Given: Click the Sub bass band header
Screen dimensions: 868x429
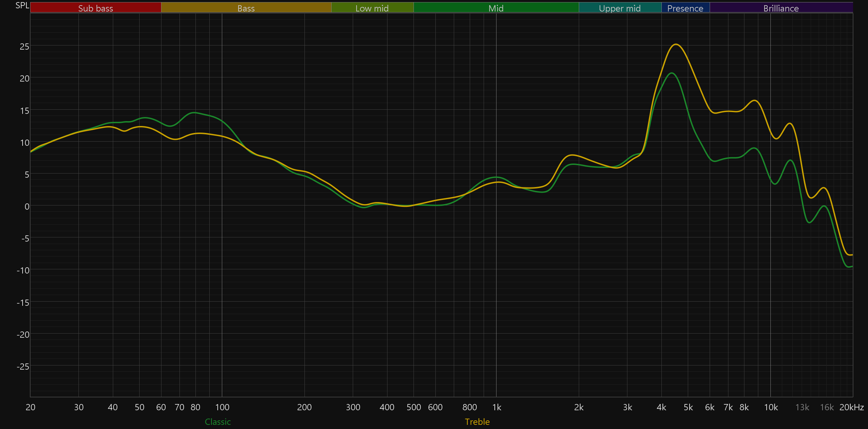Looking at the screenshot, I should point(95,8).
